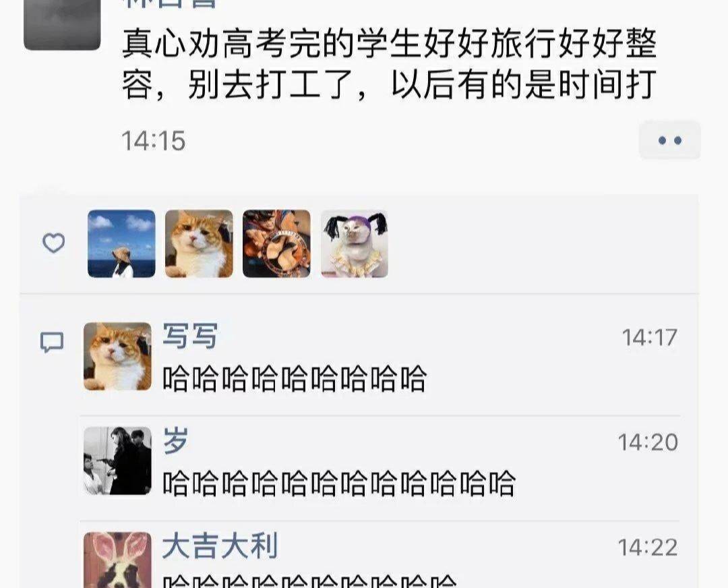Open the 大吉大利 profile name link
This screenshot has height=588, width=728.
tap(220, 546)
